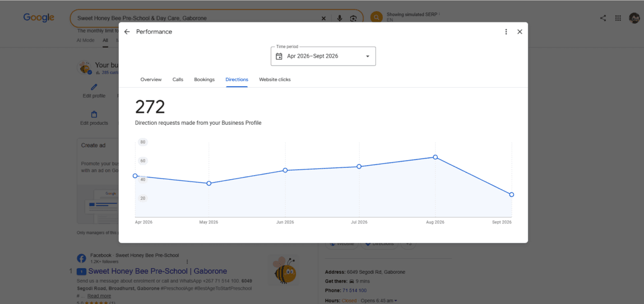Click the Address label in the knowledge panel
Viewport: 644px width, 304px height.
(335, 272)
